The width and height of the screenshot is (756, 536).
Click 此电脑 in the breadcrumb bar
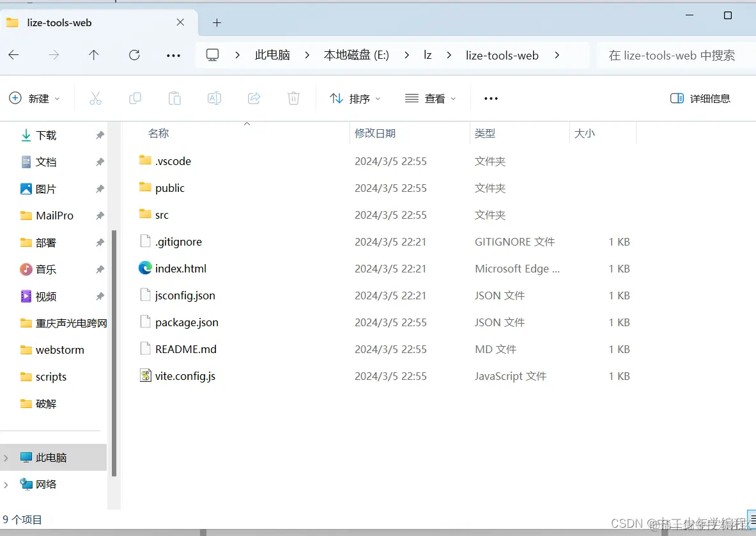(272, 55)
